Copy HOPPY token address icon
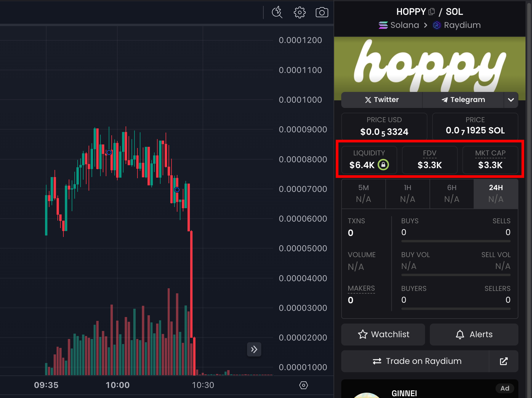Image resolution: width=532 pixels, height=398 pixels. click(x=432, y=12)
